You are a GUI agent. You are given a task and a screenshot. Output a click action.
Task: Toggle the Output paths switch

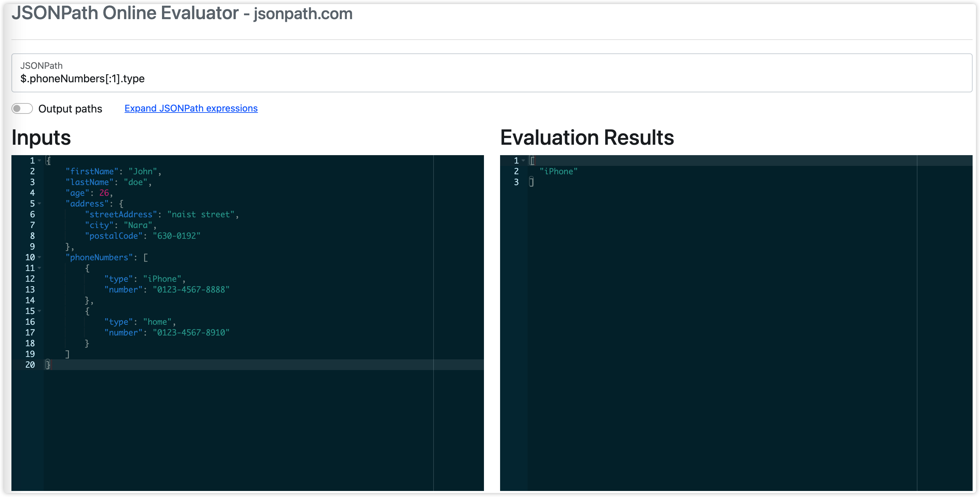click(x=22, y=109)
